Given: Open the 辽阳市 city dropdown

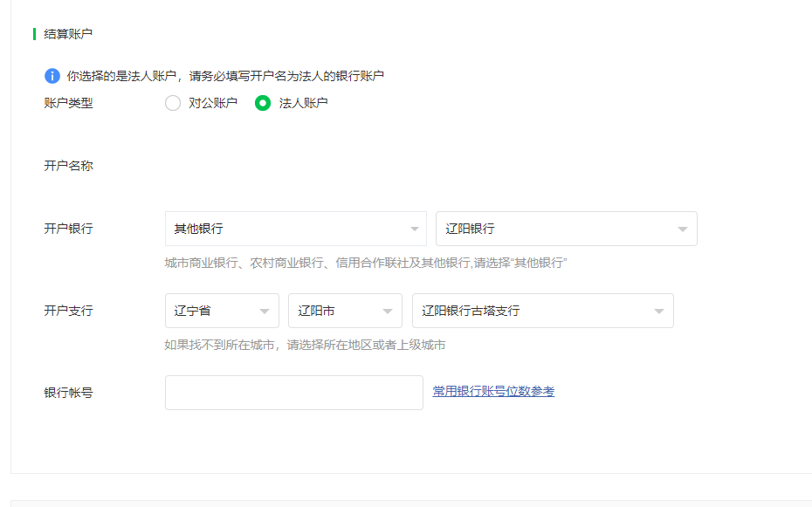Looking at the screenshot, I should pyautogui.click(x=346, y=311).
